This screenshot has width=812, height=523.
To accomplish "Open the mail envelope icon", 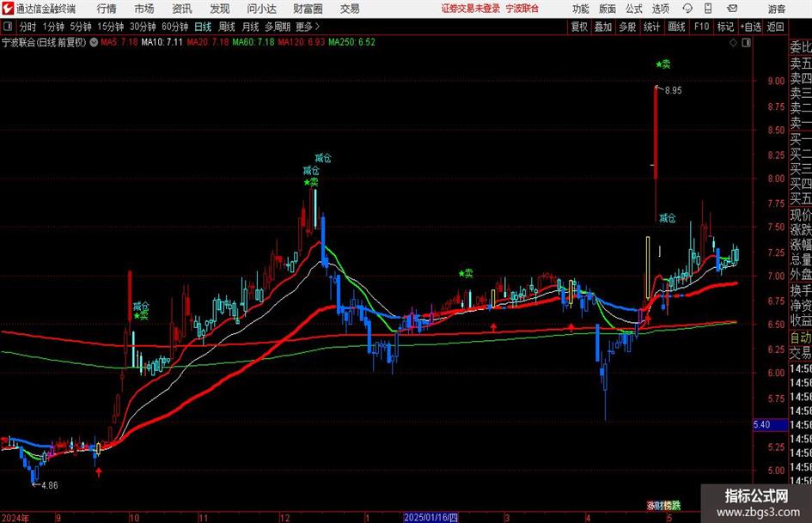I will coord(732,9).
